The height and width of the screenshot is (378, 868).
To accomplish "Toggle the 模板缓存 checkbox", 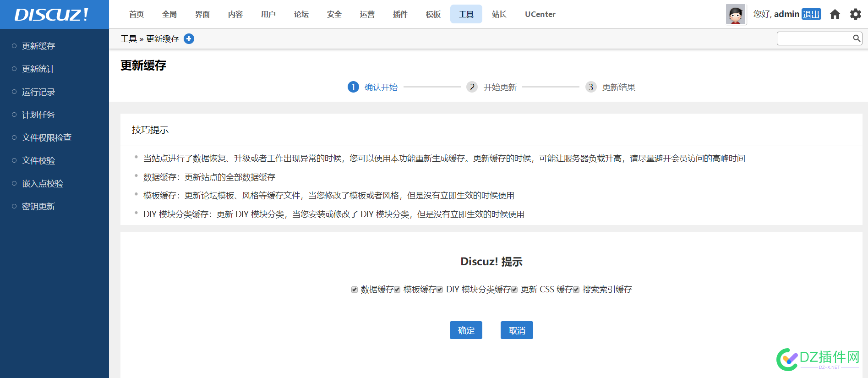I will click(397, 290).
